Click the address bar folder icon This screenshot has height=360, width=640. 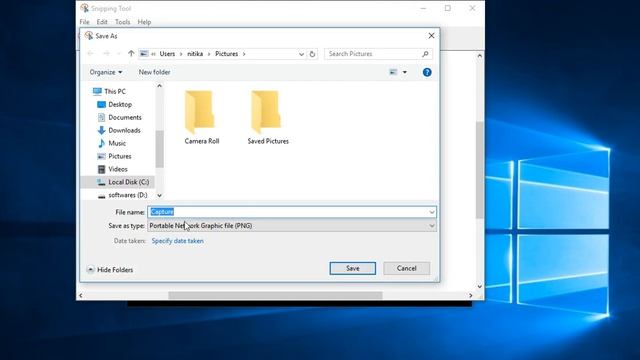(x=144, y=54)
